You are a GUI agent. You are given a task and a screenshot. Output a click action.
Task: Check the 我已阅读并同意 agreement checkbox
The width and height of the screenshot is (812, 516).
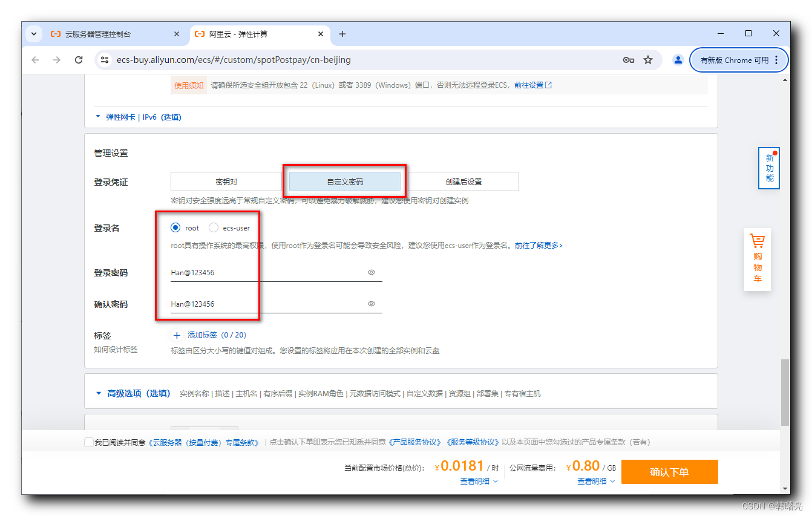click(x=89, y=442)
